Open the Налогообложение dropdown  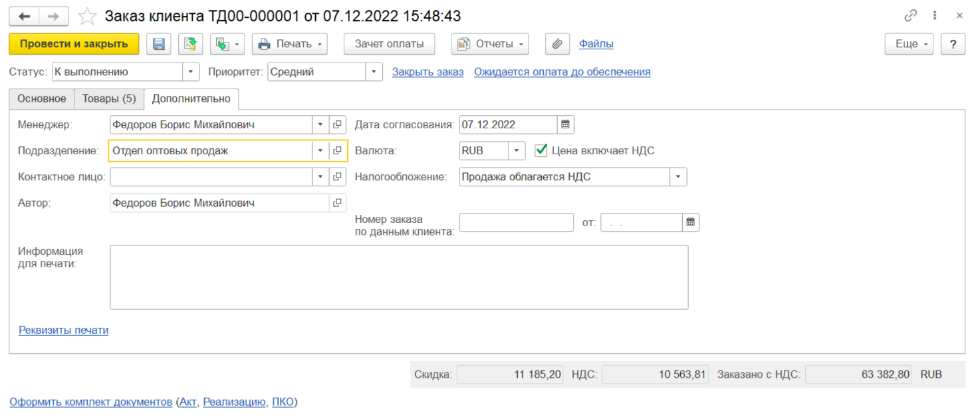coord(678,177)
